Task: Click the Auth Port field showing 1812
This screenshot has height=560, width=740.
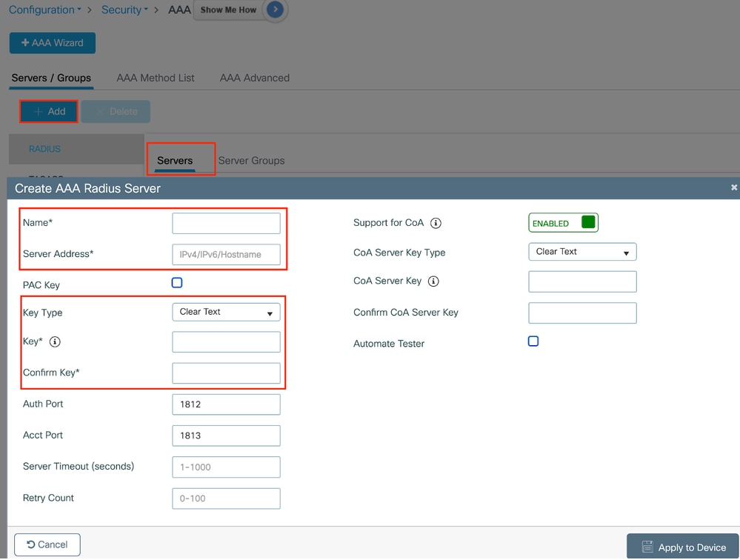Action: coord(226,404)
